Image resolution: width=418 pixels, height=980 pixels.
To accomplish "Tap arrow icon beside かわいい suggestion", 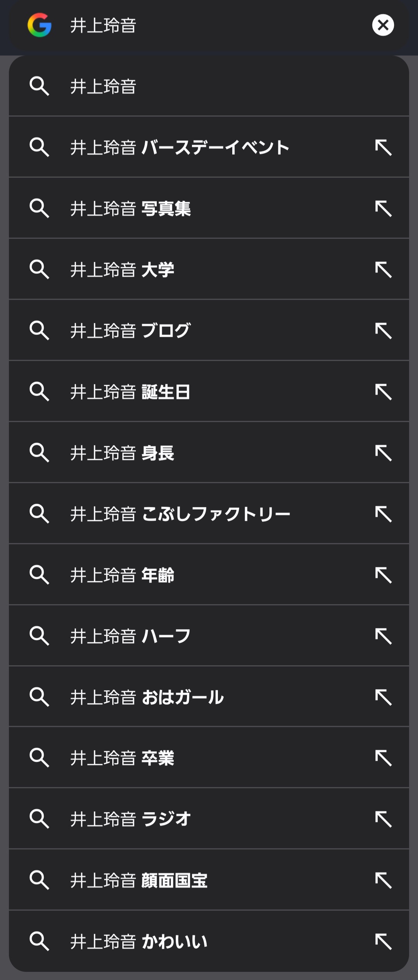I will [383, 941].
